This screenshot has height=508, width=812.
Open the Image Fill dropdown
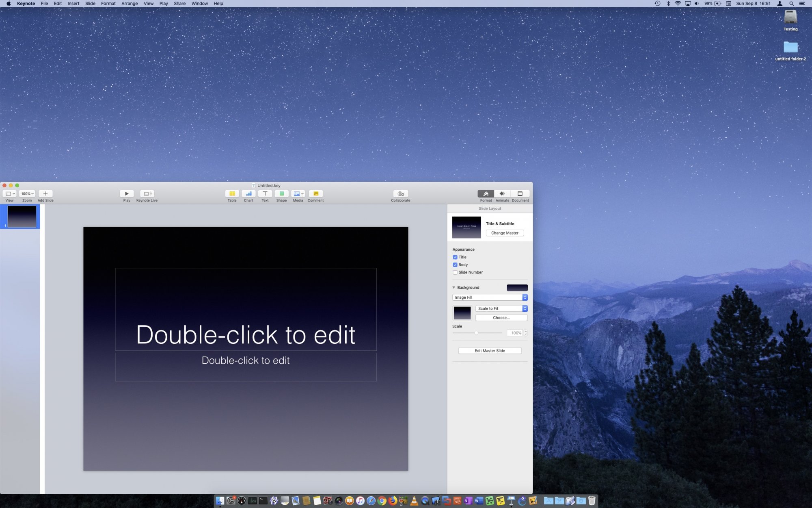(x=490, y=297)
